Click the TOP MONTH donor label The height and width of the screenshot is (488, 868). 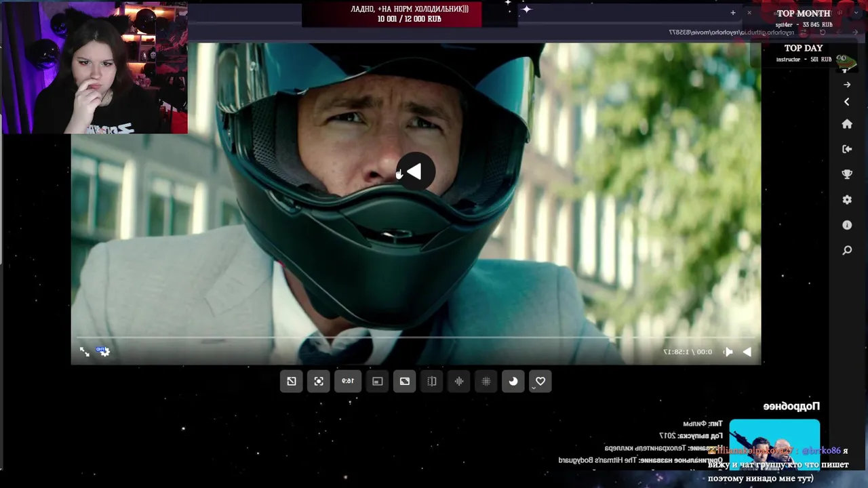point(804,14)
